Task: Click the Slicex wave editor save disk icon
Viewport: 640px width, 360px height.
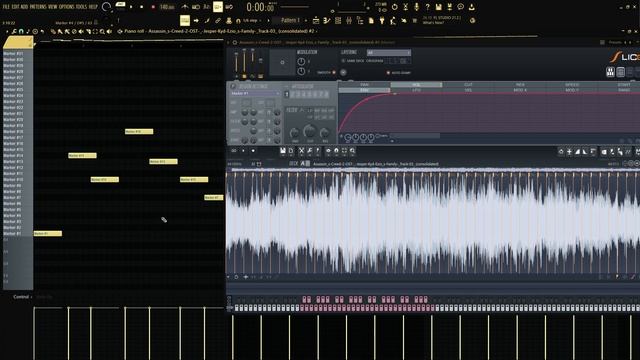Action: 282,151
